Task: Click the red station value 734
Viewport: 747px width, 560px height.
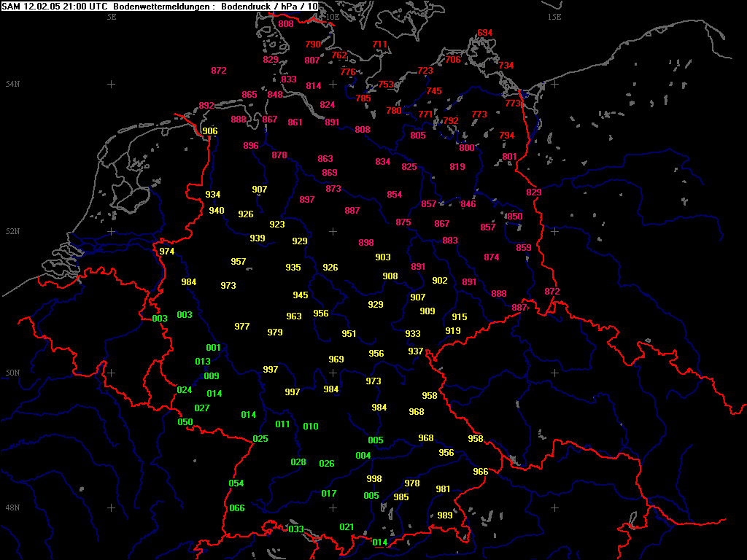Action: (x=506, y=66)
